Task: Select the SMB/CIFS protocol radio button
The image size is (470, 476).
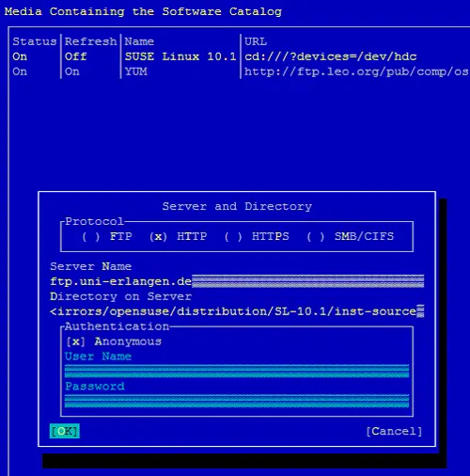Action: coord(350,236)
